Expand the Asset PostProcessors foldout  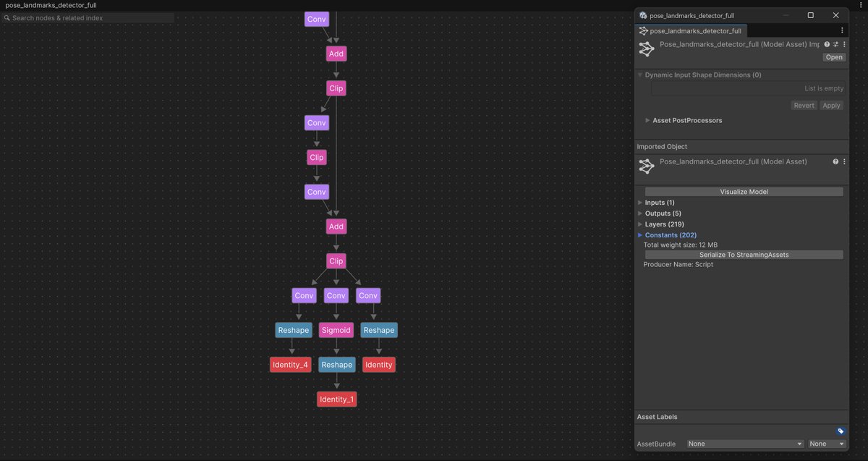[x=647, y=120]
